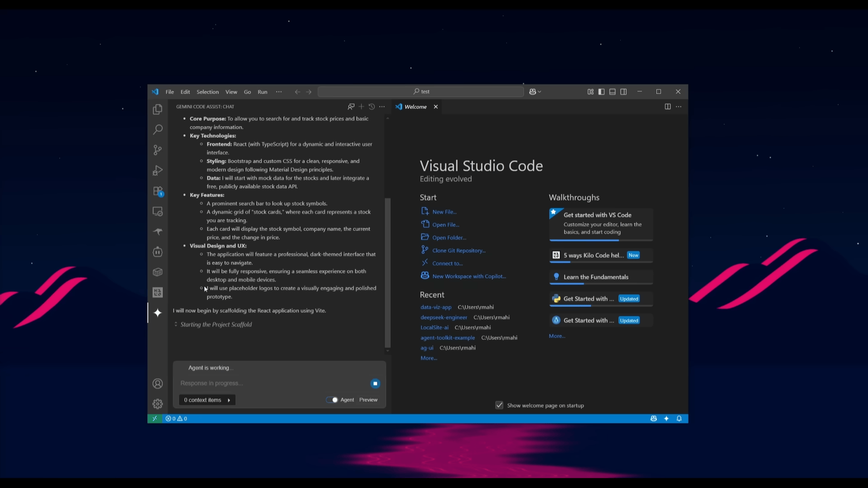Screen dimensions: 868x488
Task: Switch off the Agent mode toggle
Action: click(332, 400)
